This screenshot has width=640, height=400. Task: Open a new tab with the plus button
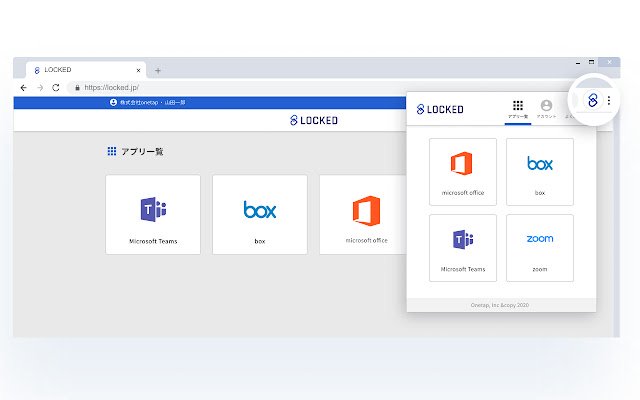pyautogui.click(x=158, y=71)
